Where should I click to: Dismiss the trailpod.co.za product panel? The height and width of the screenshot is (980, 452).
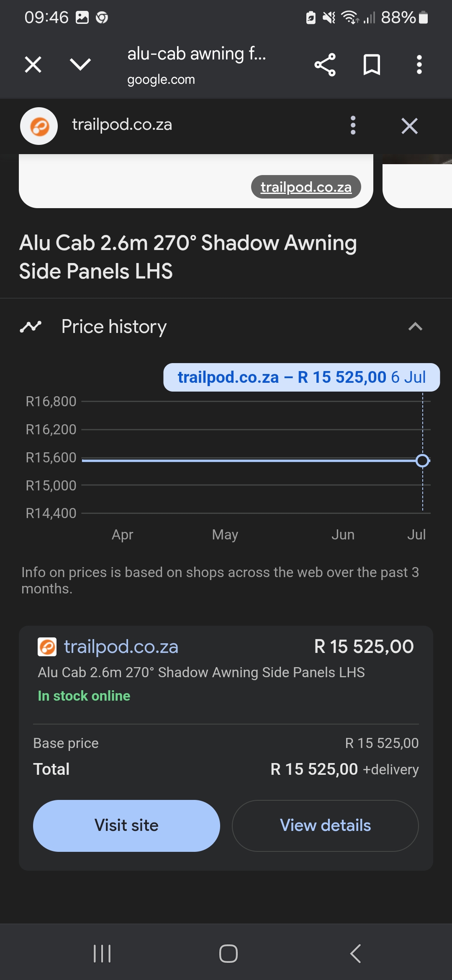(x=409, y=126)
